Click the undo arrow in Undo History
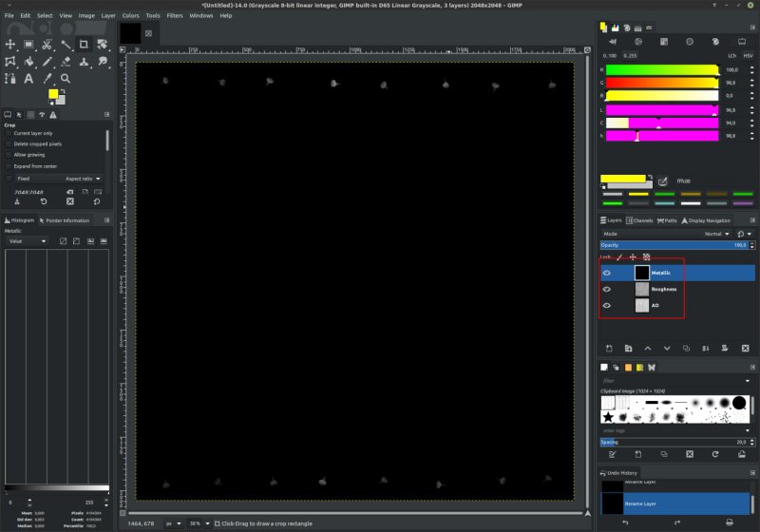 [x=625, y=522]
